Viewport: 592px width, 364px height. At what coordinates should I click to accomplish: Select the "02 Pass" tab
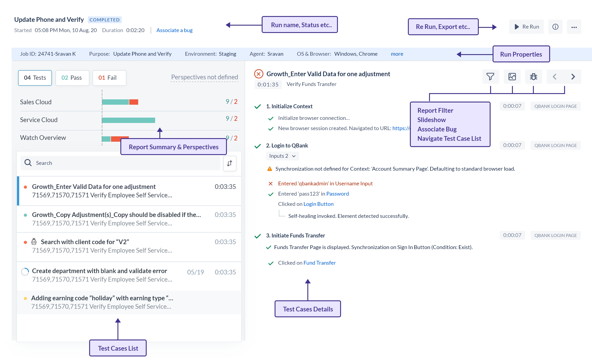click(72, 78)
